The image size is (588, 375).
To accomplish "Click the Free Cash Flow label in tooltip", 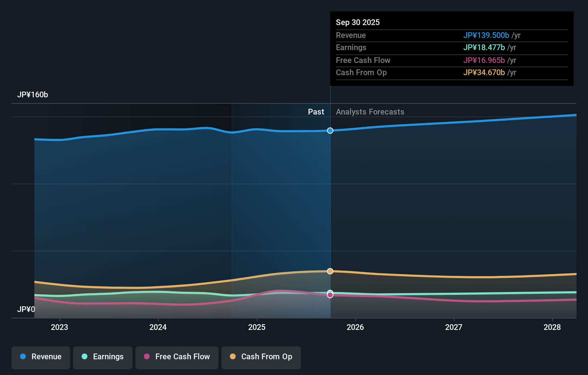I will (x=363, y=60).
